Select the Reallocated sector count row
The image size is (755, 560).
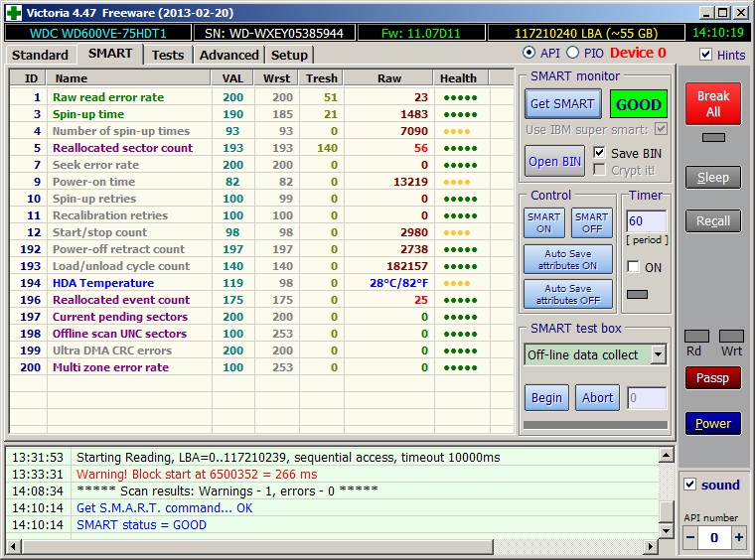[x=261, y=148]
